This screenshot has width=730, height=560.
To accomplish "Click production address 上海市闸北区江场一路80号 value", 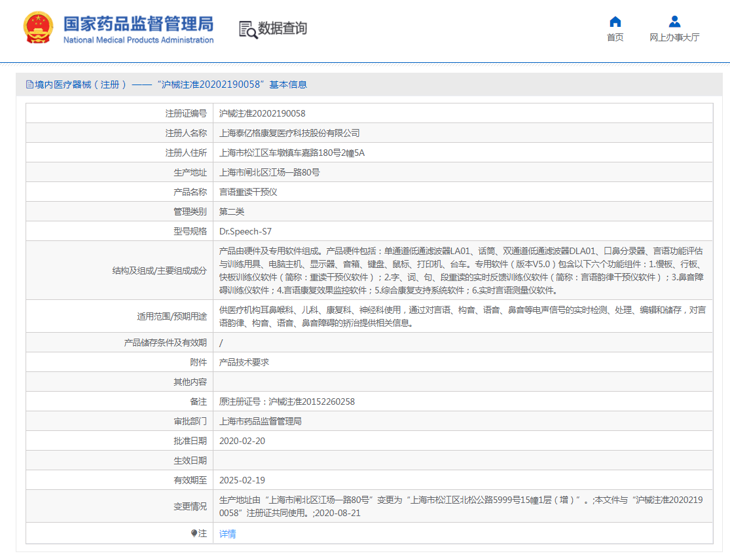I will [x=270, y=172].
